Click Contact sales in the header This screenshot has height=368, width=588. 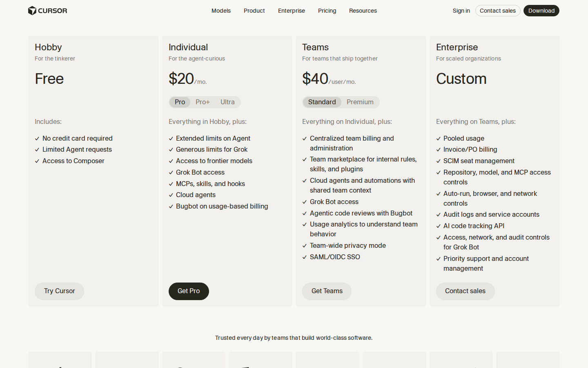click(x=498, y=11)
